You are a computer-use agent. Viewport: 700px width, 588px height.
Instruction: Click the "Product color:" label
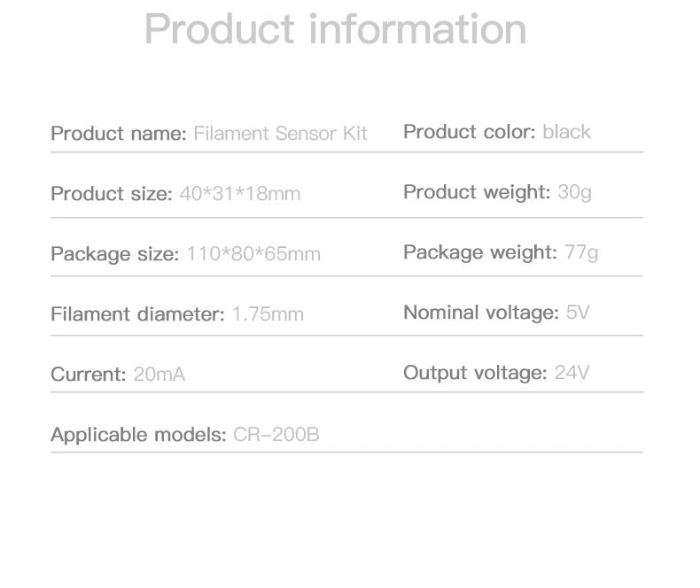(x=470, y=132)
